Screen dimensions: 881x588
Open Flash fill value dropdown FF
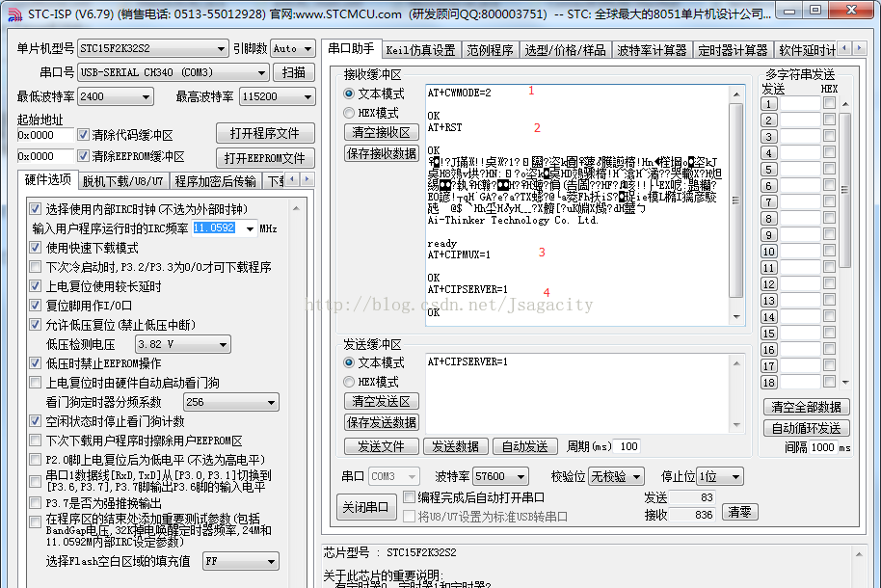click(x=241, y=561)
